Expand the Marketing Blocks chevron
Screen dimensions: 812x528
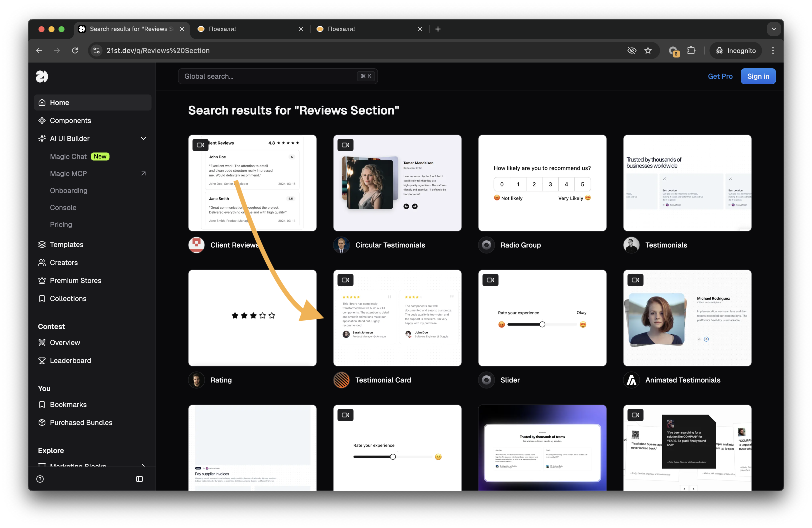(143, 465)
